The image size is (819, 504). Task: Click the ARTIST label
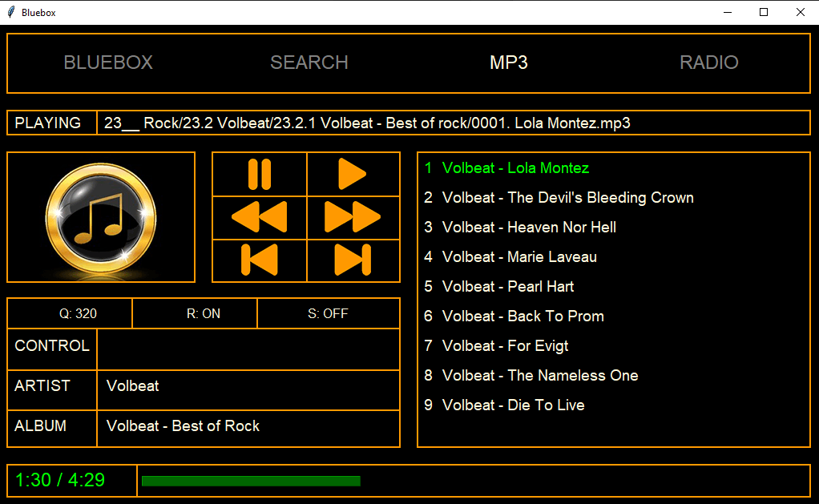pyautogui.click(x=42, y=386)
